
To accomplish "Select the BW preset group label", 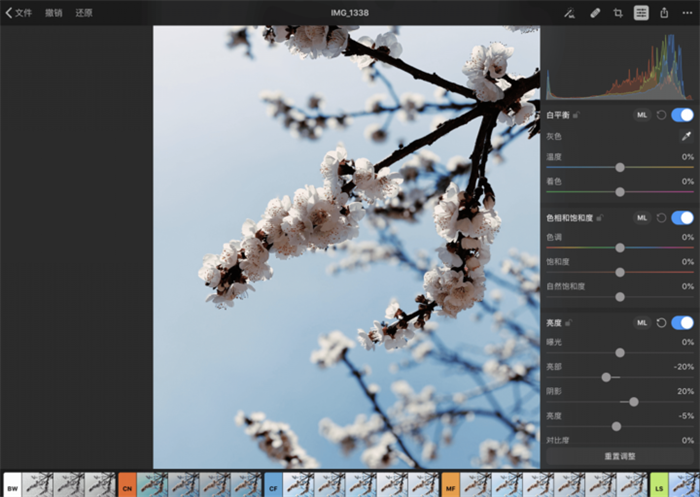I will 12,486.
